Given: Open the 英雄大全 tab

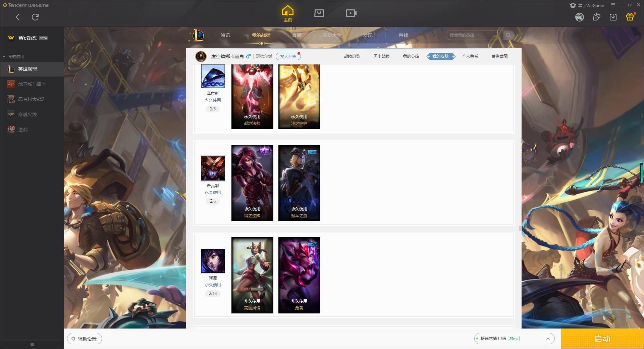Looking at the screenshot, I should [x=332, y=35].
